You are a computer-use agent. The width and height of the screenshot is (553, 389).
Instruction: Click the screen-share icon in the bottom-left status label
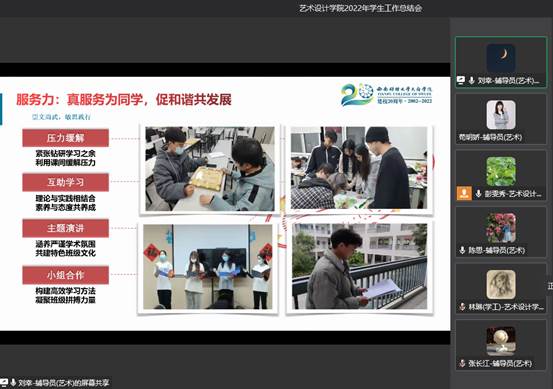4,382
